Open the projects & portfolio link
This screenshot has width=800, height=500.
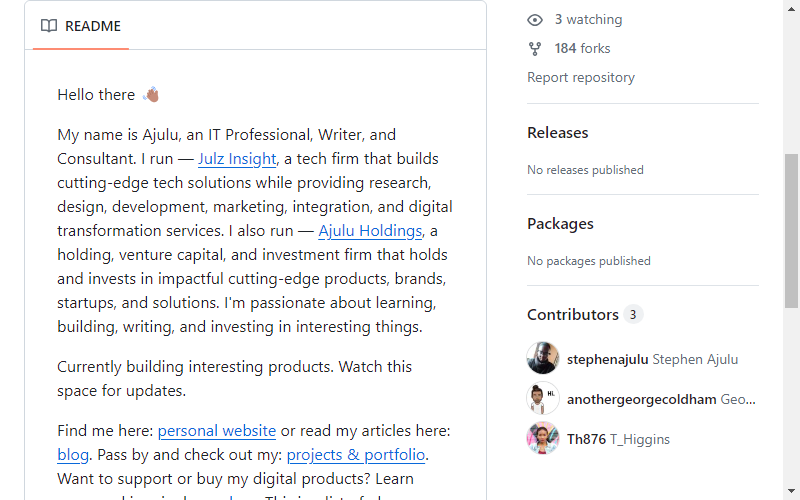[x=356, y=455]
